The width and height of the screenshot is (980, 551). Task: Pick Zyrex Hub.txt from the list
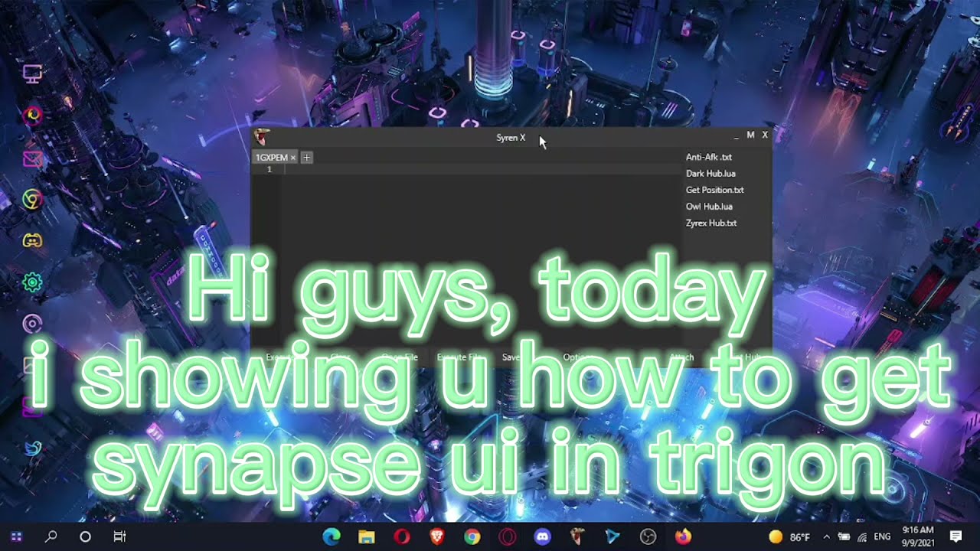711,223
